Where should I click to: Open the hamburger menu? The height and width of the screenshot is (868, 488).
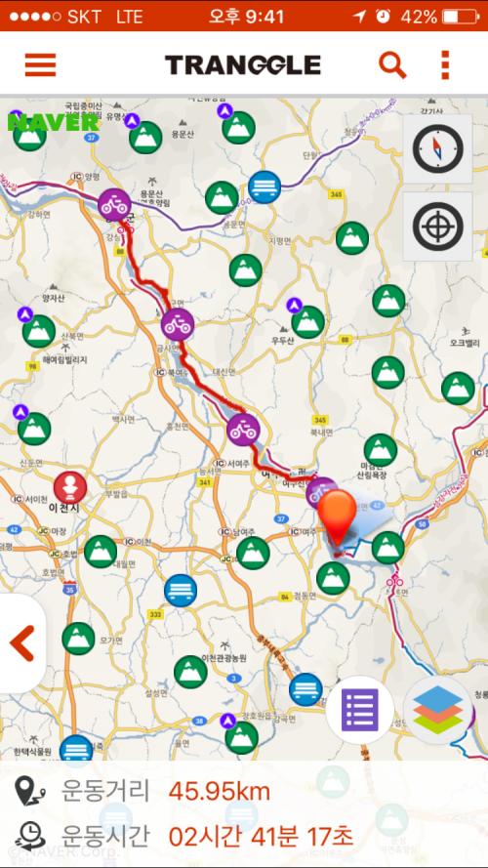coord(40,65)
